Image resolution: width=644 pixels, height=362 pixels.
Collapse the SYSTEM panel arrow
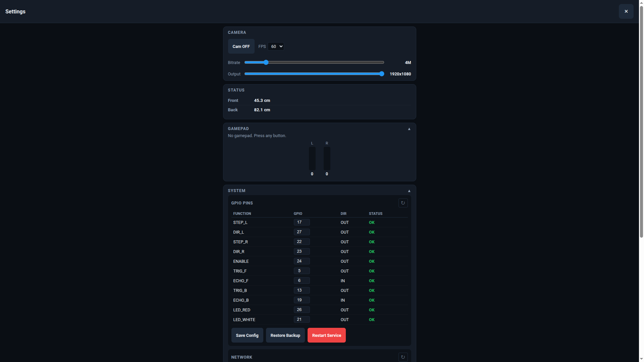[409, 191]
